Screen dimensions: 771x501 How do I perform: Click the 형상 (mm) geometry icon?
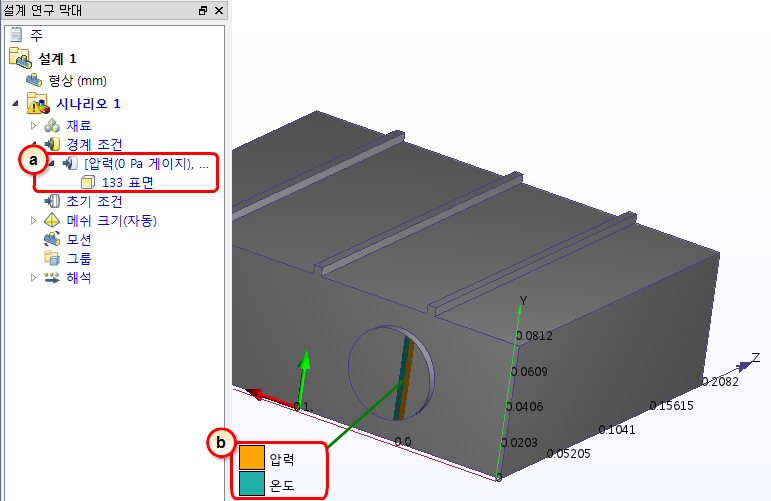[34, 80]
